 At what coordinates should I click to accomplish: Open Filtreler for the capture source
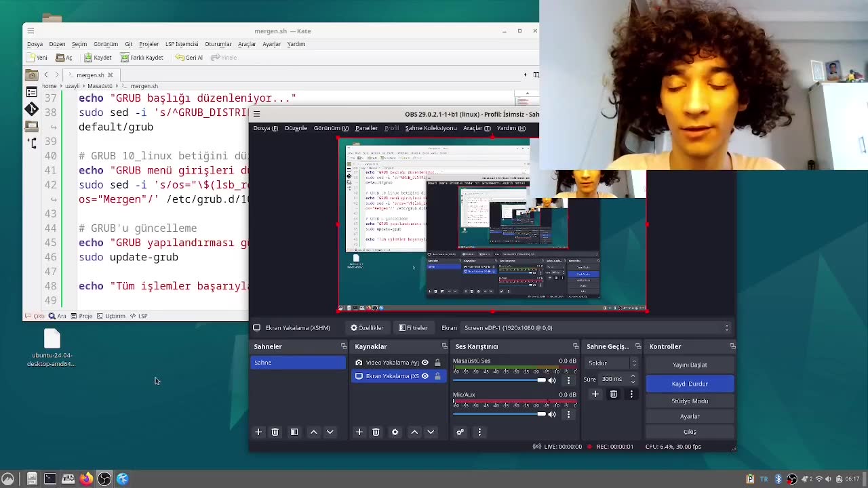(x=413, y=327)
